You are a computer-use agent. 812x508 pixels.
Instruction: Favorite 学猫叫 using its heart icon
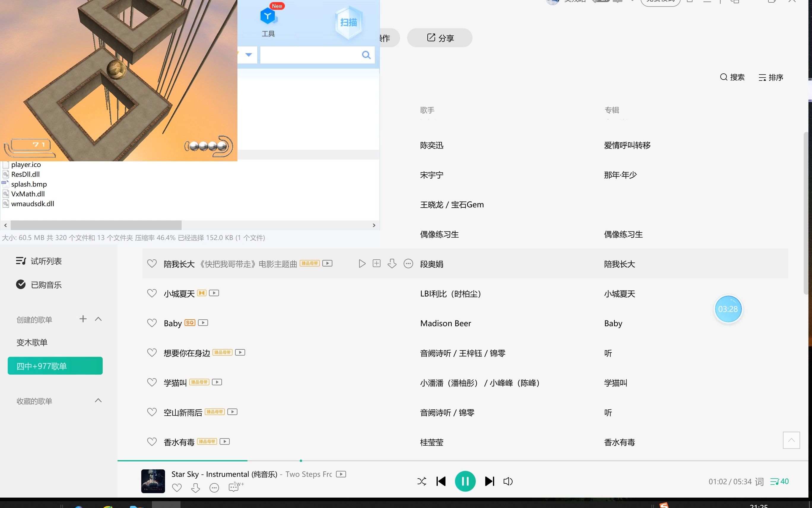[x=152, y=382]
